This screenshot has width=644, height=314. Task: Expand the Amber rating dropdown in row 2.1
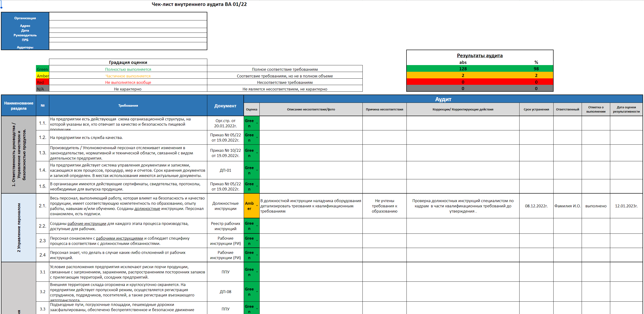tap(257, 206)
